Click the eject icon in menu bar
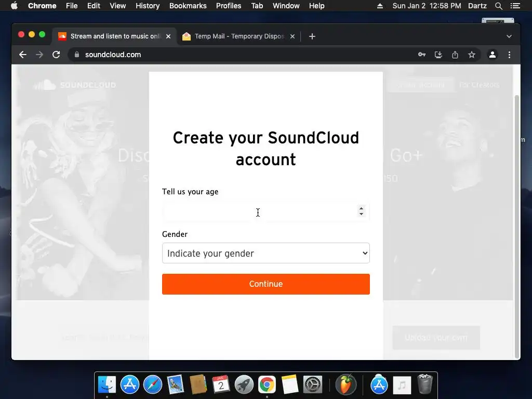The image size is (532, 399). [x=380, y=6]
